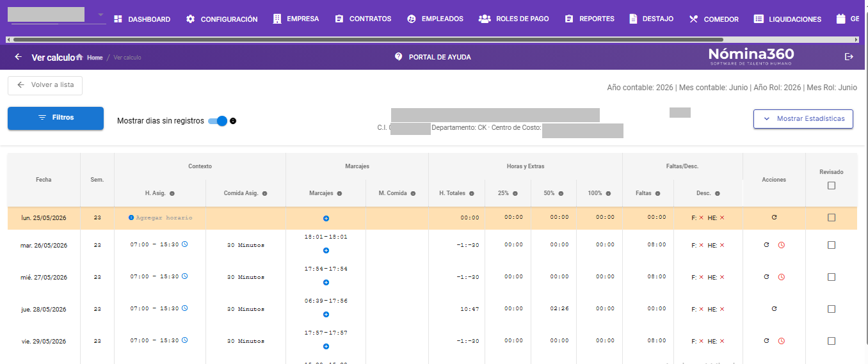Open the Roles de Pago menu

(514, 19)
